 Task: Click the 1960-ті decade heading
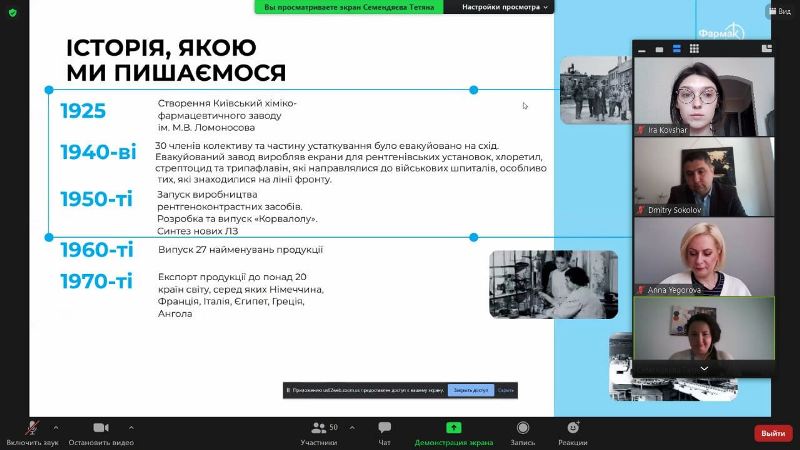pos(97,250)
